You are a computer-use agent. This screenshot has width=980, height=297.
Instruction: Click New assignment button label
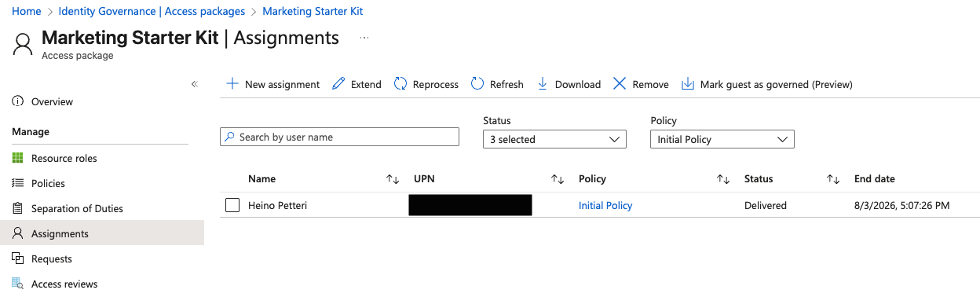[x=282, y=84]
